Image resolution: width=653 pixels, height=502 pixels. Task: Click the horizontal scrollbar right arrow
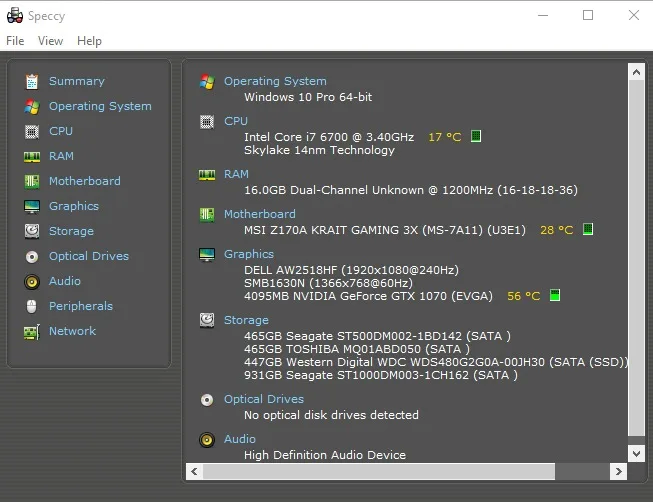pos(618,472)
